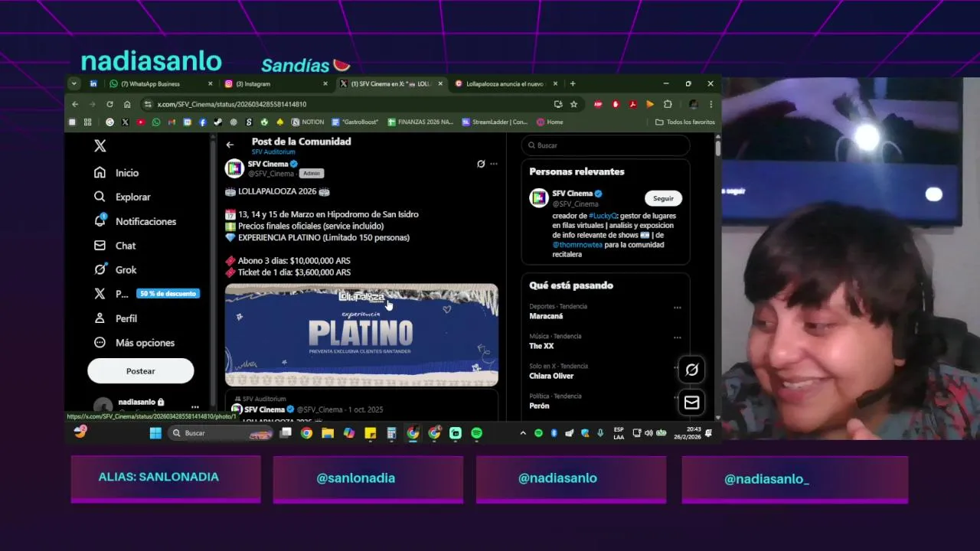Screen dimensions: 980x551
Task: Open volume icon in system tray
Action: (648, 433)
